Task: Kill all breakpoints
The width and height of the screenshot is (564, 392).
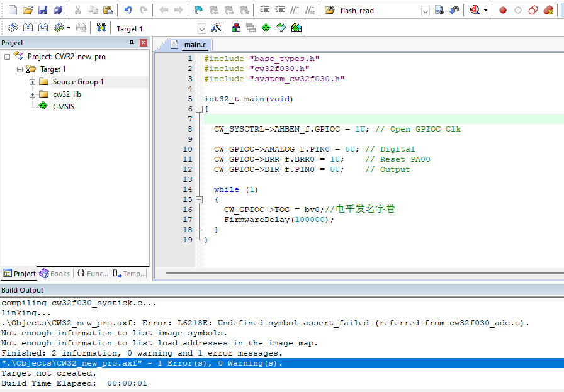Action: click(x=548, y=10)
